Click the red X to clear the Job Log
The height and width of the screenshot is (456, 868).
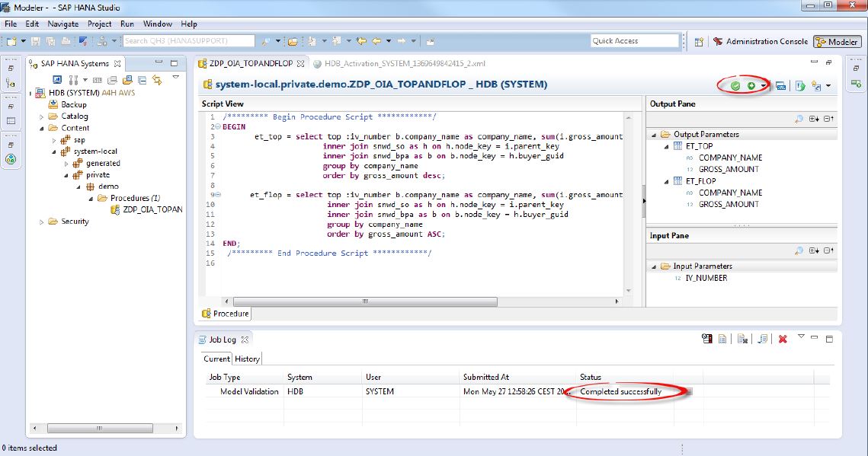pyautogui.click(x=783, y=340)
